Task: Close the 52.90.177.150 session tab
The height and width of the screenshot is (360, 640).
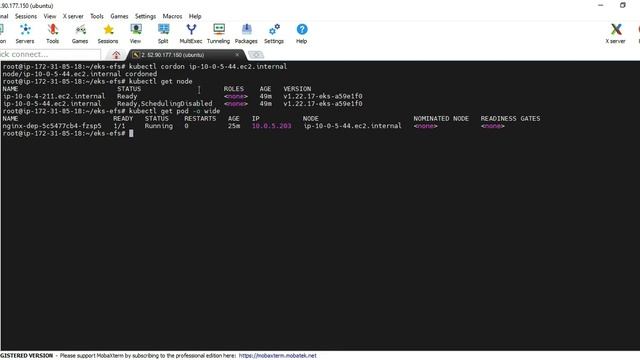Action: coord(237,55)
